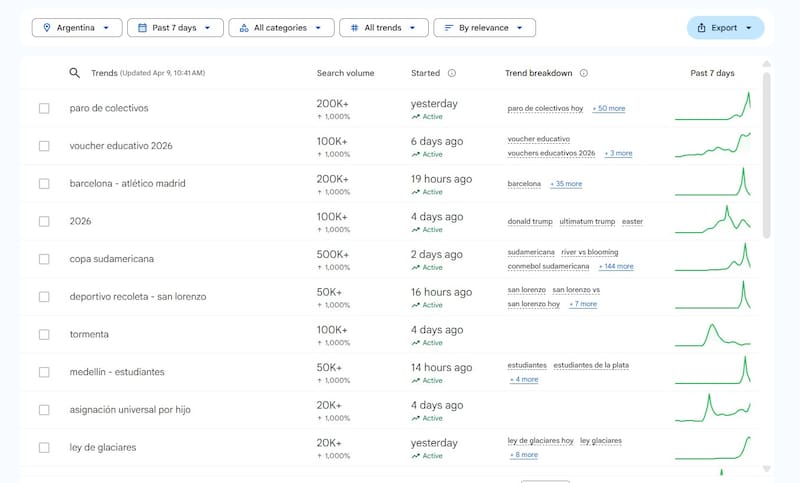The height and width of the screenshot is (483, 800).
Task: Open the By relevance sorting dropdown
Action: 520,28
